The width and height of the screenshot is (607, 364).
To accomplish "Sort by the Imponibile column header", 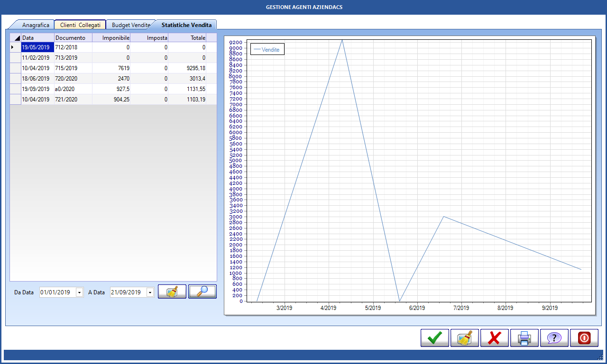I will [111, 38].
